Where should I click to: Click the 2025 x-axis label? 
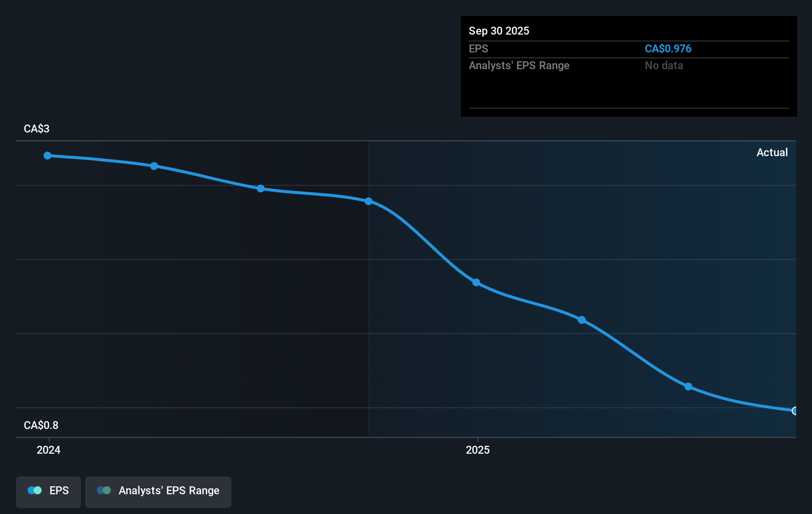478,450
